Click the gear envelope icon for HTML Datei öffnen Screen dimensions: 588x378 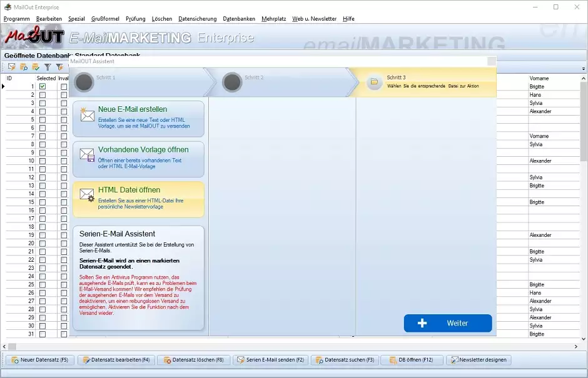pos(87,195)
